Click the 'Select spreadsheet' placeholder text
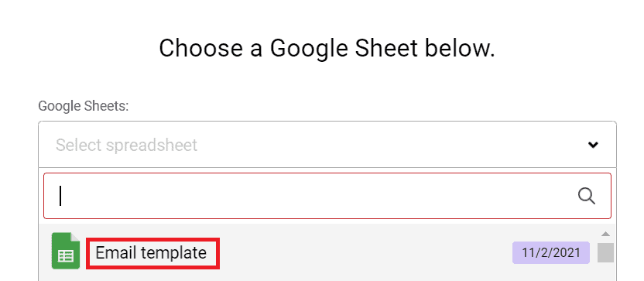The width and height of the screenshot is (644, 281). (x=126, y=145)
